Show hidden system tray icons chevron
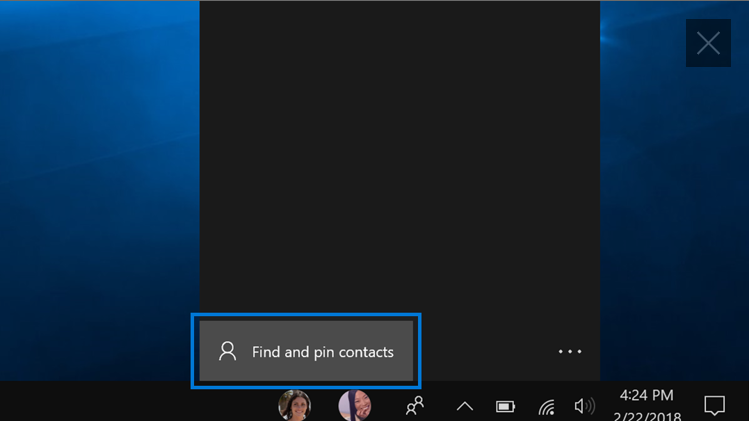This screenshot has height=445, width=749. tap(464, 406)
